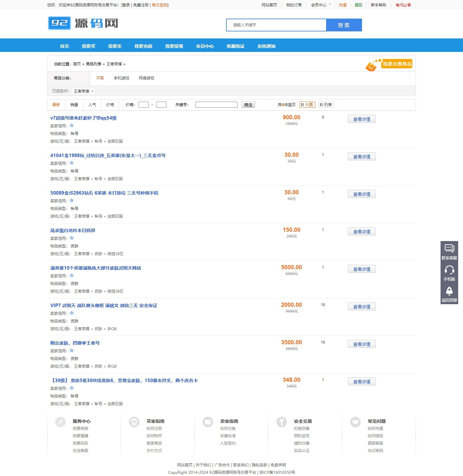
Task: Open listing 41041金1988钻 title link
Action: point(108,155)
